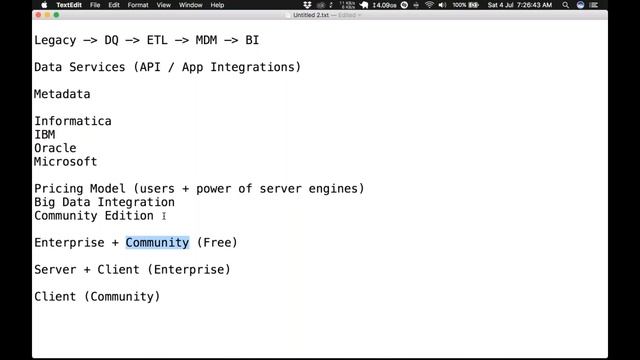Screen dimensions: 640x360
Task: Close the Untitled 2.txt window
Action: pos(38,15)
